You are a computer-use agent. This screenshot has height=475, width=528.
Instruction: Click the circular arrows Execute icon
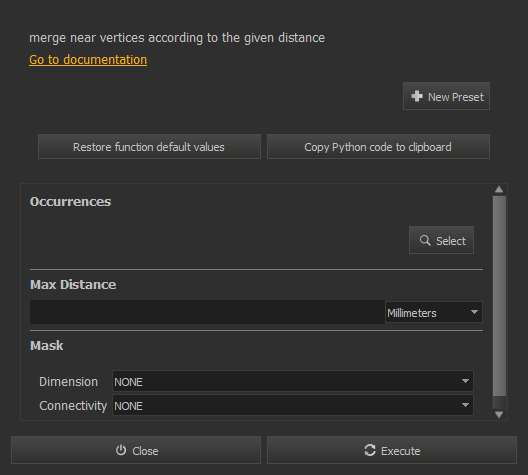[x=370, y=450]
